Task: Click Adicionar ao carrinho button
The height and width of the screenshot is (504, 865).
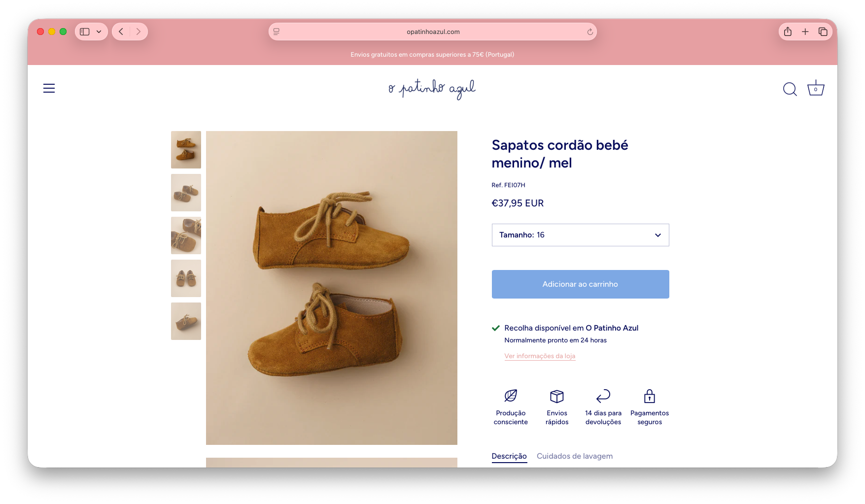Action: click(580, 284)
